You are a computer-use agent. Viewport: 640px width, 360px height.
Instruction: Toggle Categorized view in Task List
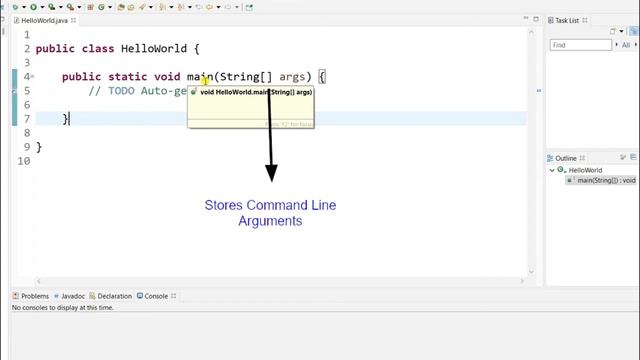[634, 31]
